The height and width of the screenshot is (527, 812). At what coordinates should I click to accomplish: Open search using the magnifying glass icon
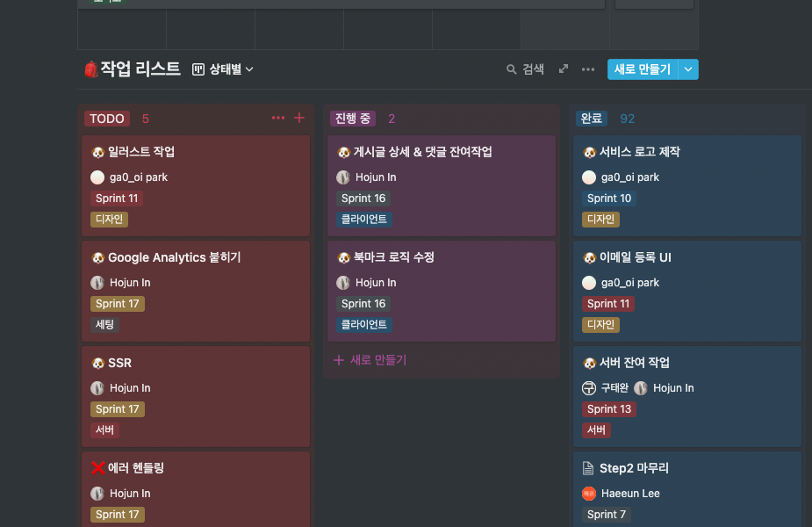point(510,69)
